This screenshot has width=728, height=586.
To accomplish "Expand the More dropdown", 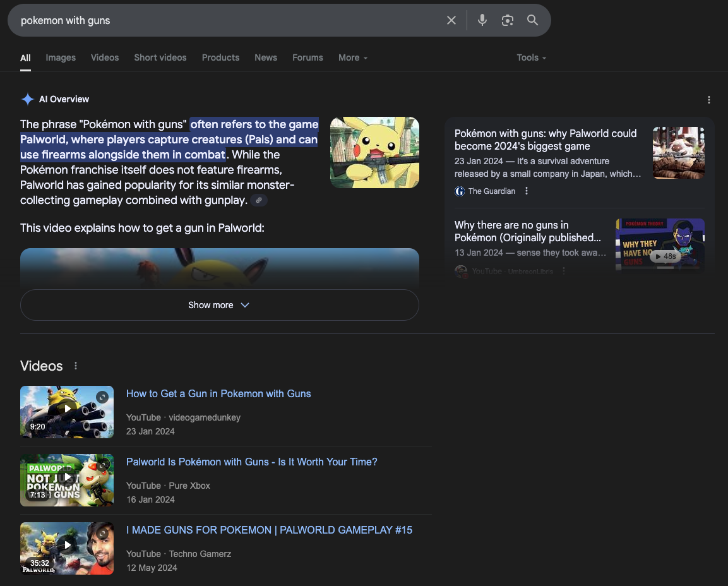I will 353,57.
